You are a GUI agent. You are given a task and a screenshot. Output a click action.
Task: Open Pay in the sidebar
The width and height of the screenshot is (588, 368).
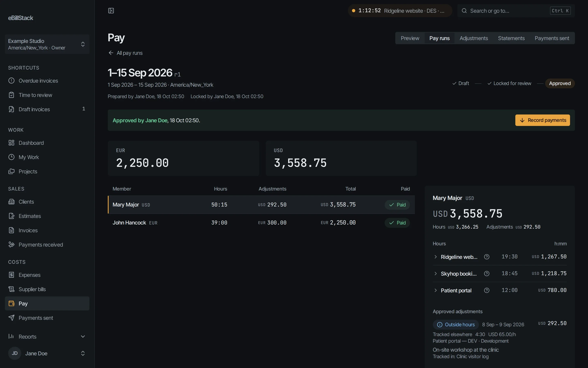47,304
